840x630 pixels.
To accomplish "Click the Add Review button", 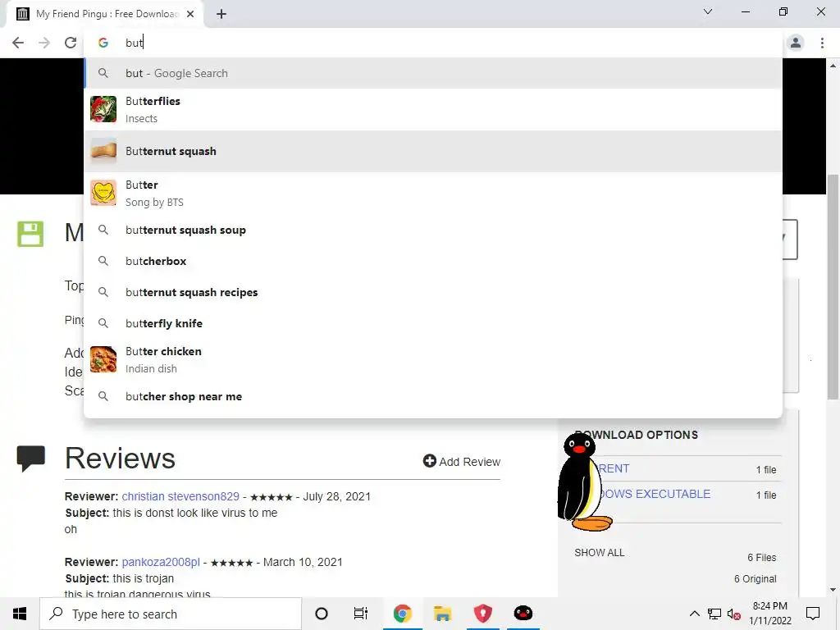I will pos(461,461).
